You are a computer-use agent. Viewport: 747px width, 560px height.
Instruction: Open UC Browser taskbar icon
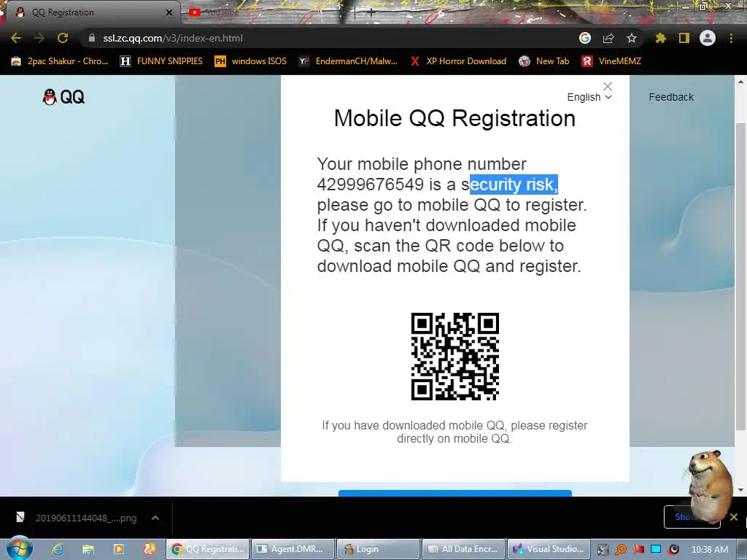click(x=149, y=549)
